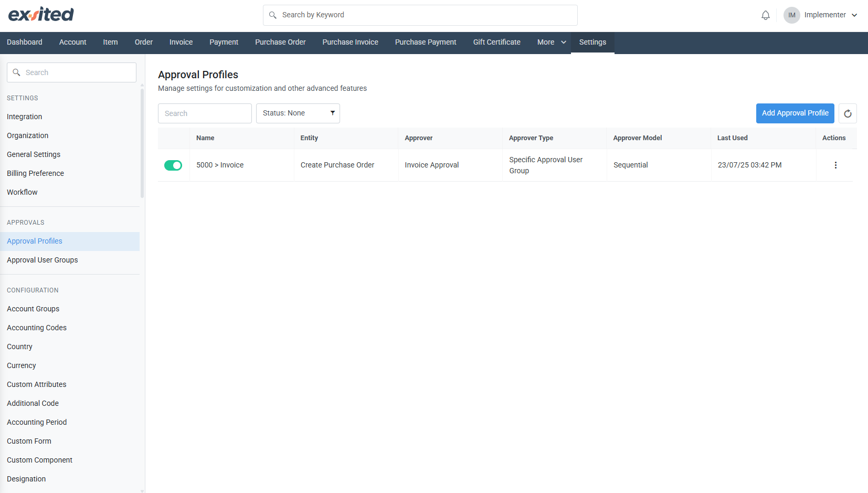Screen dimensions: 868x493
Task: Click the IM user avatar
Action: pos(791,15)
